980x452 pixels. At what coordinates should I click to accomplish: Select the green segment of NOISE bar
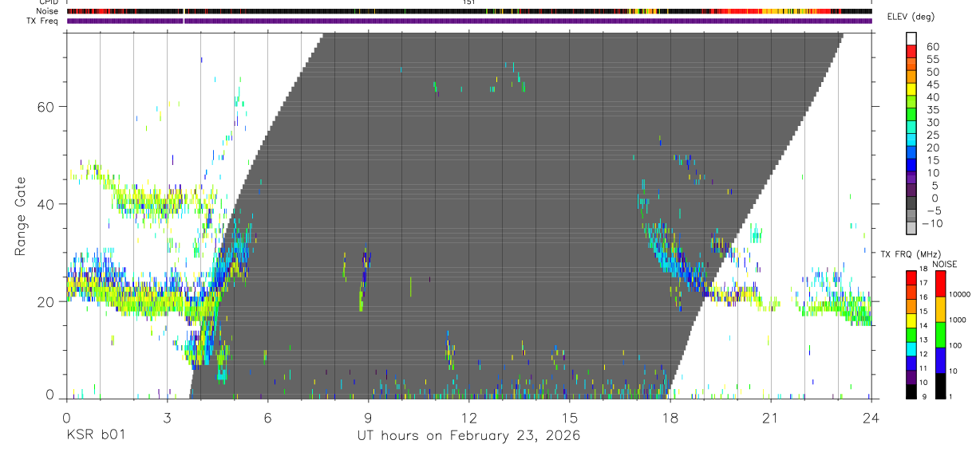point(941,335)
